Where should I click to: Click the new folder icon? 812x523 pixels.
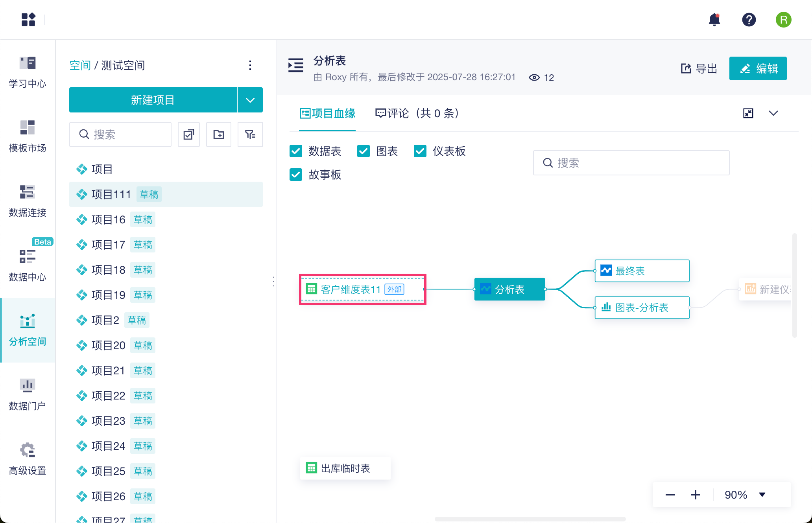pyautogui.click(x=219, y=134)
